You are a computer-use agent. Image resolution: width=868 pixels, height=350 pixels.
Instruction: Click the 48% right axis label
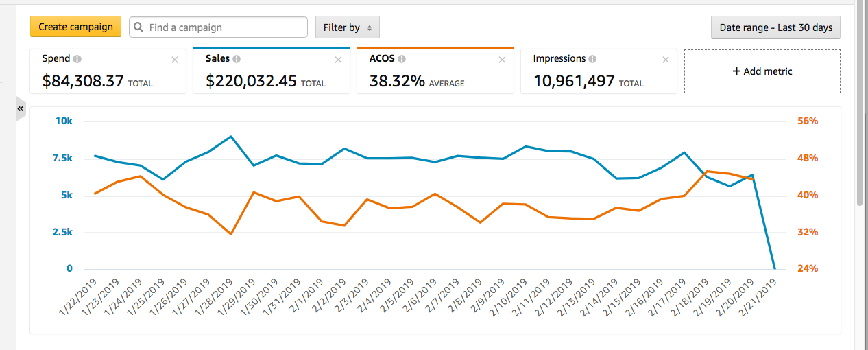click(x=808, y=159)
